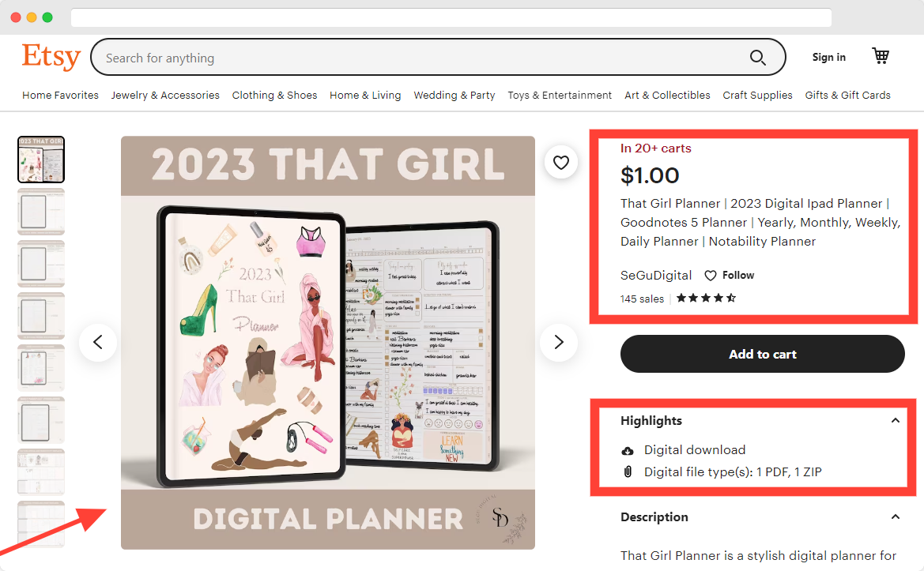This screenshot has height=571, width=924.
Task: Go to the previous product image arrow
Action: [x=98, y=342]
